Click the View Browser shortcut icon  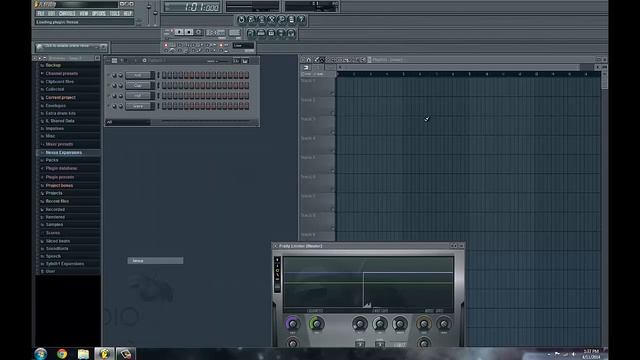(281, 33)
